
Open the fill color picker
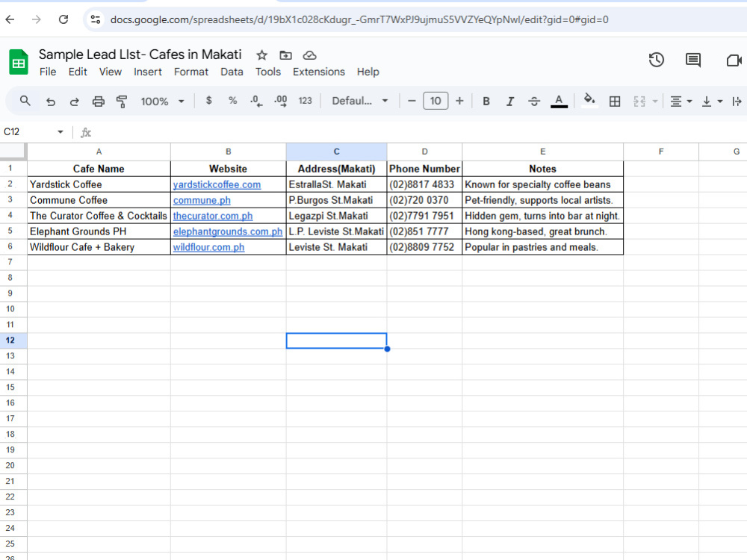coord(589,100)
